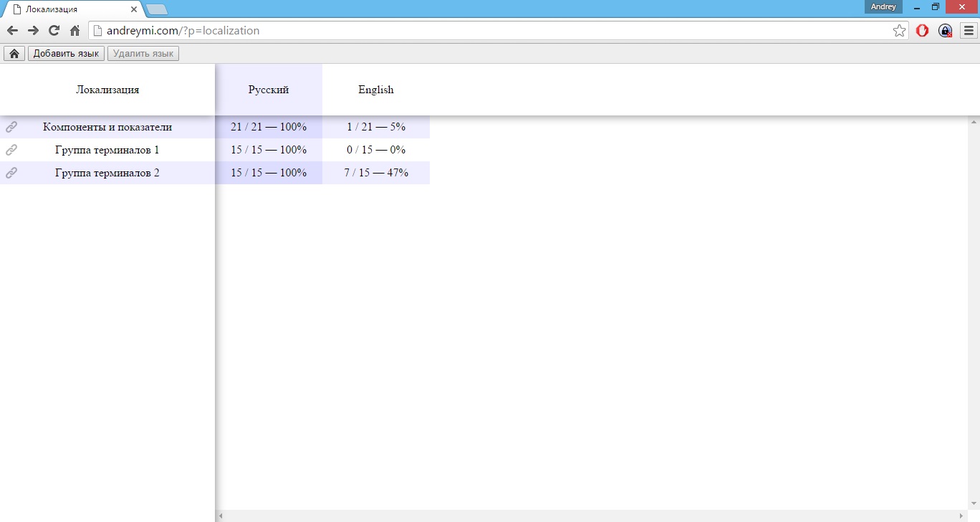Minimize the browser window

coord(917,6)
